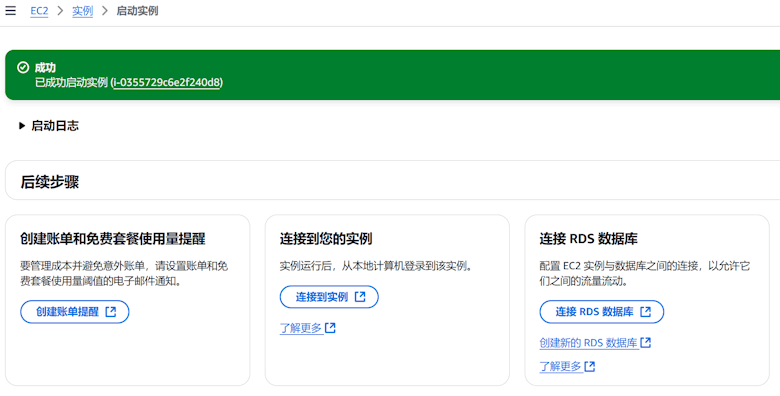Click the 成功 banner title
780x396 pixels.
click(x=45, y=68)
